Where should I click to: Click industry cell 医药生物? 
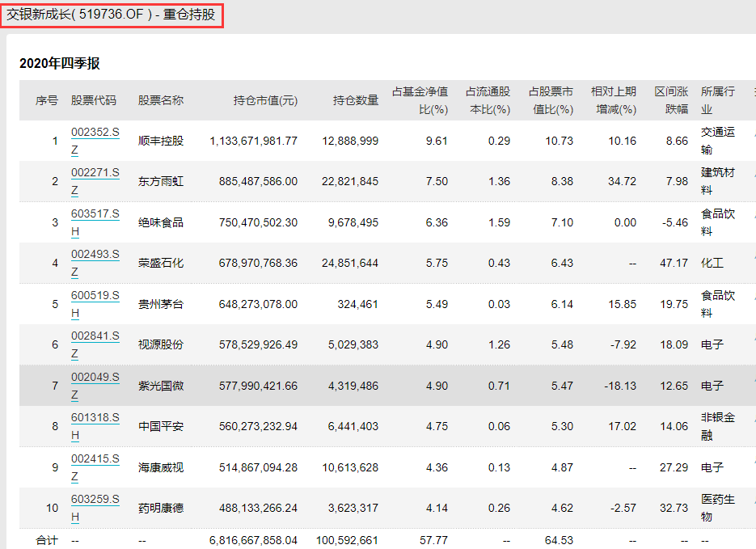718,508
